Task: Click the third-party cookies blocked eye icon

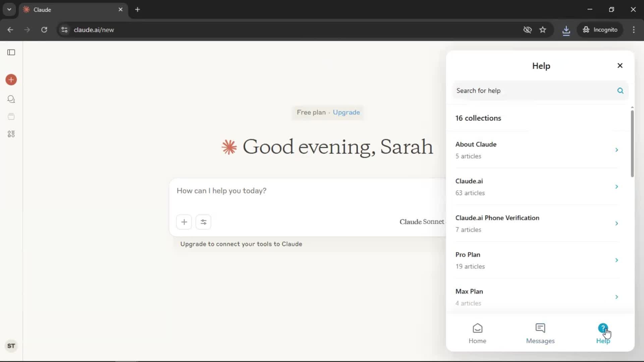Action: coord(527,30)
